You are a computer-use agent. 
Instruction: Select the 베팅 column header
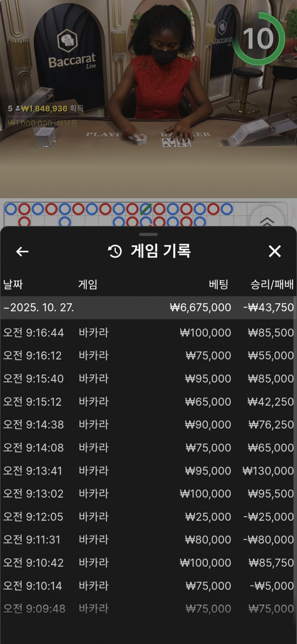(x=218, y=284)
